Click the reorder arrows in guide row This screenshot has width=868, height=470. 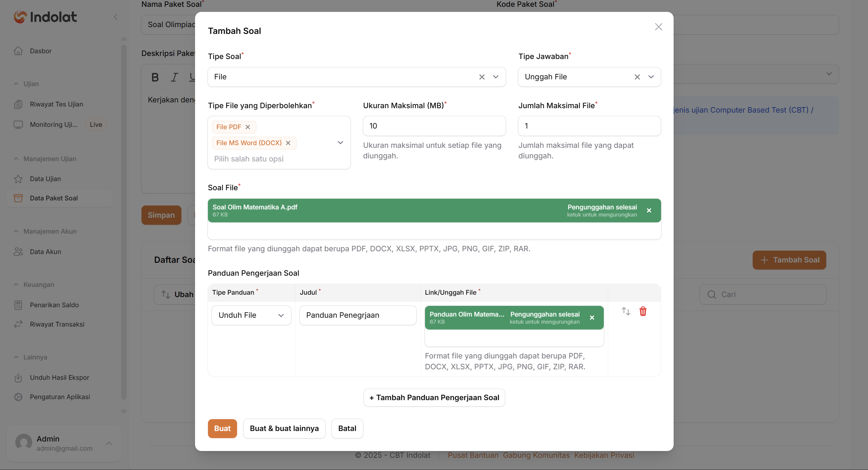pos(626,311)
